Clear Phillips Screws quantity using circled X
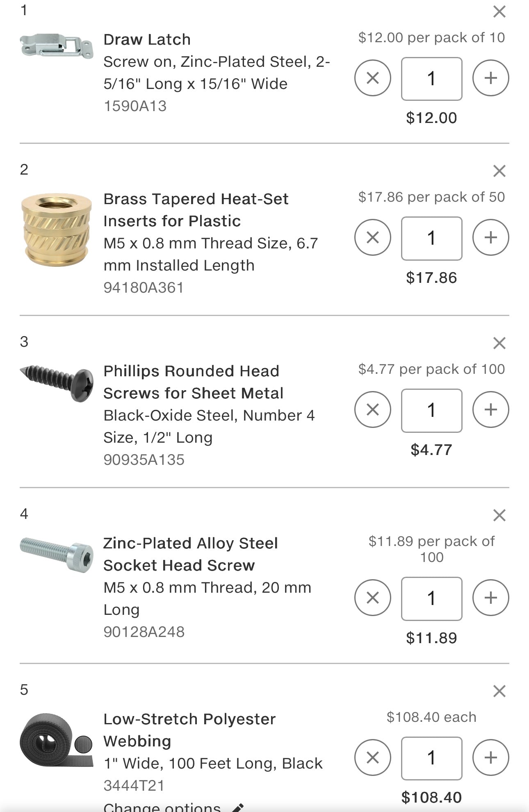 pyautogui.click(x=372, y=409)
